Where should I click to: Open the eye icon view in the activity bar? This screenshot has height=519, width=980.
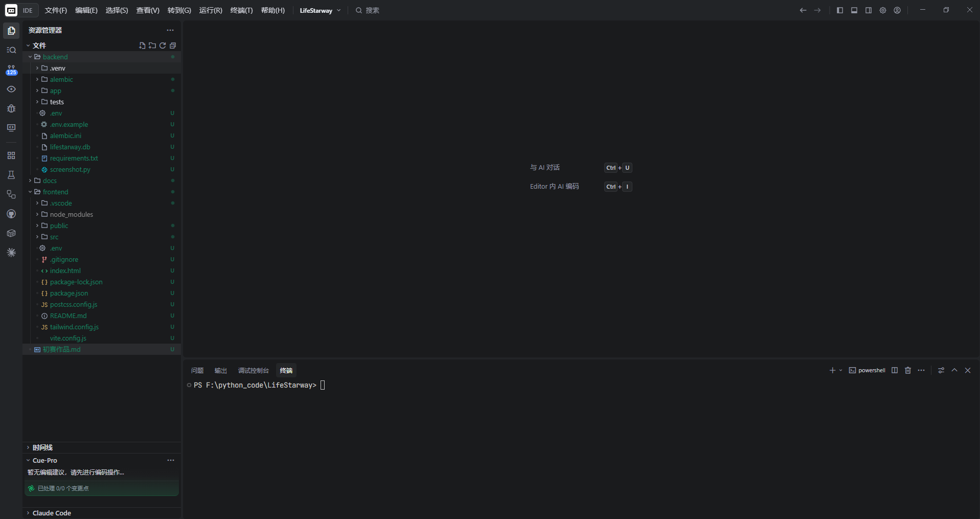(11, 89)
